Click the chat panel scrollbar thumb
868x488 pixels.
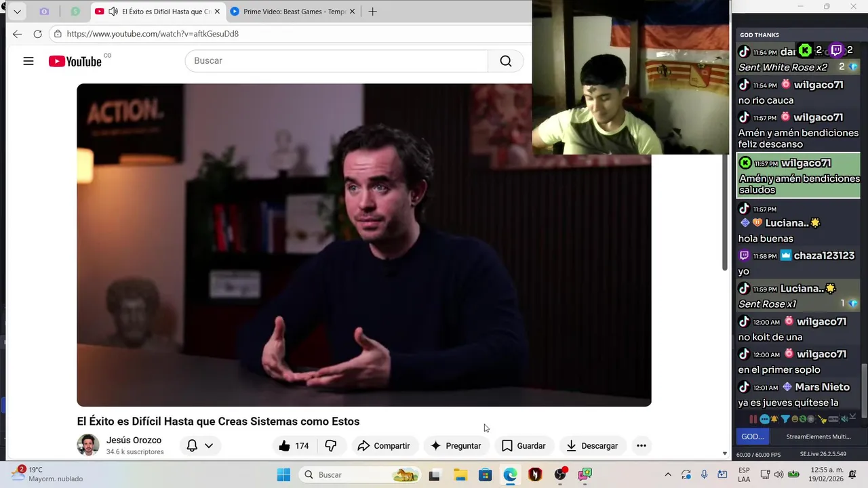point(864,392)
